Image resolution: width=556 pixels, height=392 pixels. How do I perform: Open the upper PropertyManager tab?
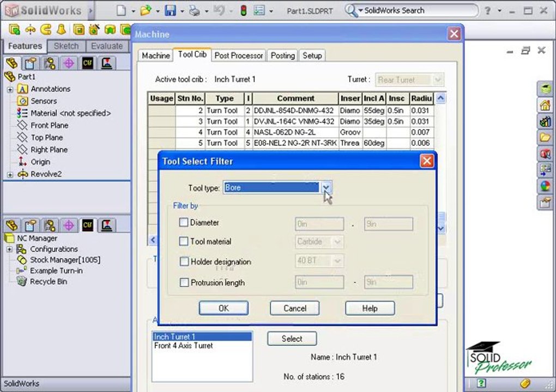coord(31,63)
